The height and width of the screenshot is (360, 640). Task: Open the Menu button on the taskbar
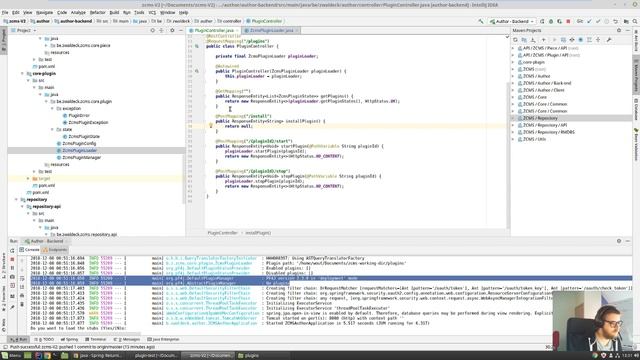(12, 356)
